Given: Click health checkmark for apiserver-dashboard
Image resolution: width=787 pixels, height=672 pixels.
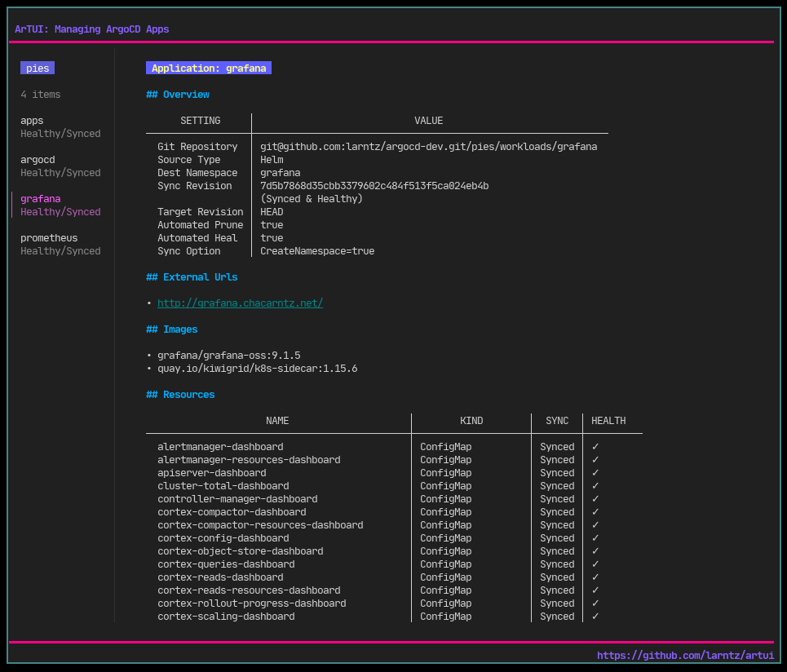Looking at the screenshot, I should [x=595, y=473].
